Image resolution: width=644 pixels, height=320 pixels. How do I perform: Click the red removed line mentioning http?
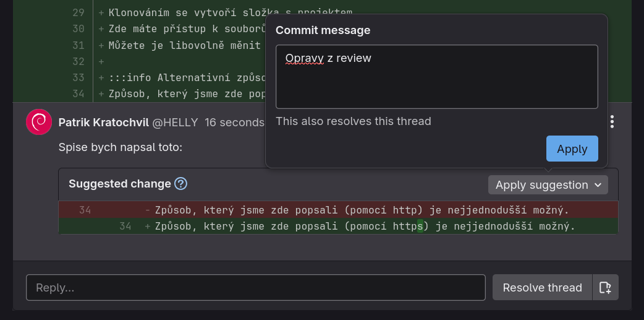click(x=362, y=210)
